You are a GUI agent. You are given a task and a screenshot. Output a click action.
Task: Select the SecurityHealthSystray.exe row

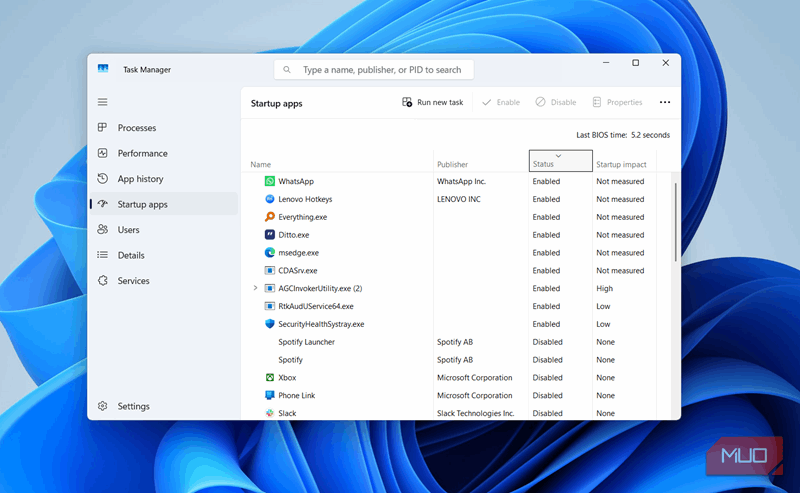click(320, 324)
